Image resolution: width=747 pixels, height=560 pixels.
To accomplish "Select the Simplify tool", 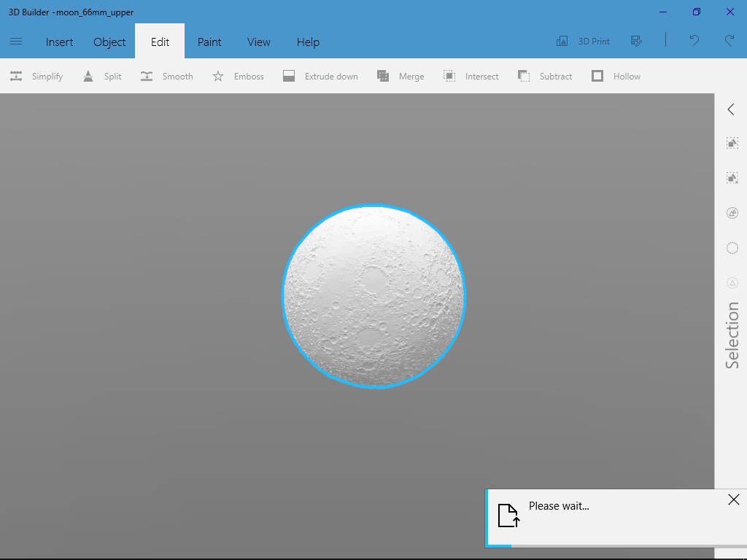I will (x=35, y=76).
